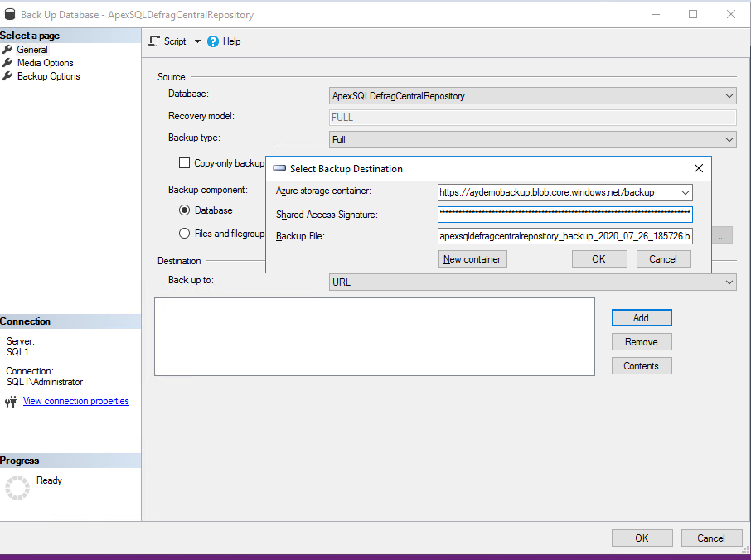Choose the Files and filegroups radio option
This screenshot has height=560, width=751.
(x=185, y=234)
